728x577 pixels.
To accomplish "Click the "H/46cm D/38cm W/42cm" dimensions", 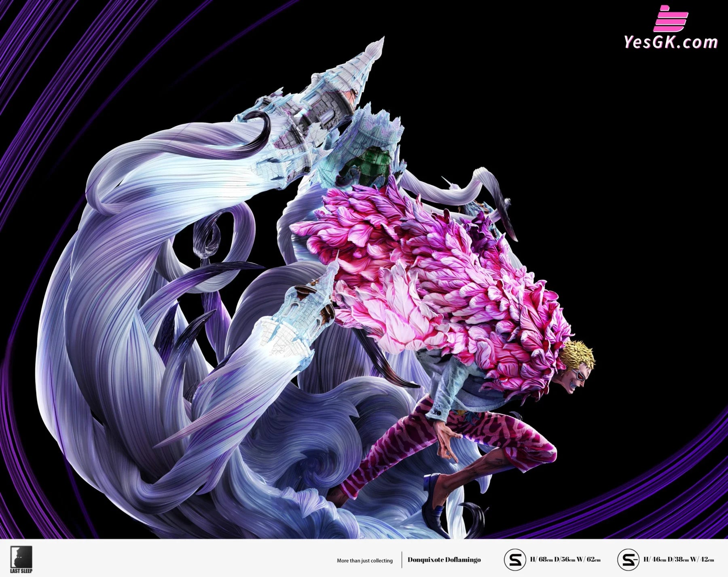I will (x=679, y=560).
